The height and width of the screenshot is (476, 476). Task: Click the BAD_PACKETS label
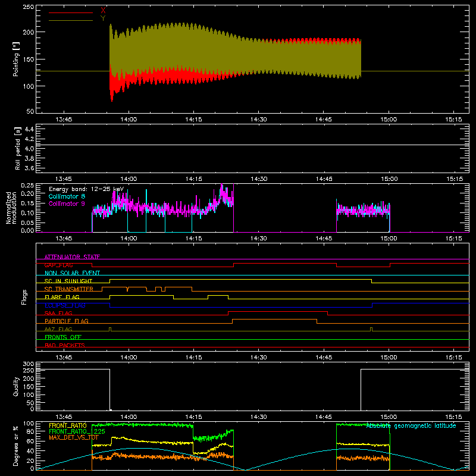click(x=65, y=345)
